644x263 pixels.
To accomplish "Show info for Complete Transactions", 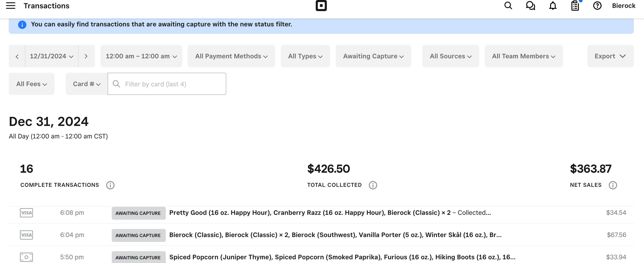I will pyautogui.click(x=110, y=185).
